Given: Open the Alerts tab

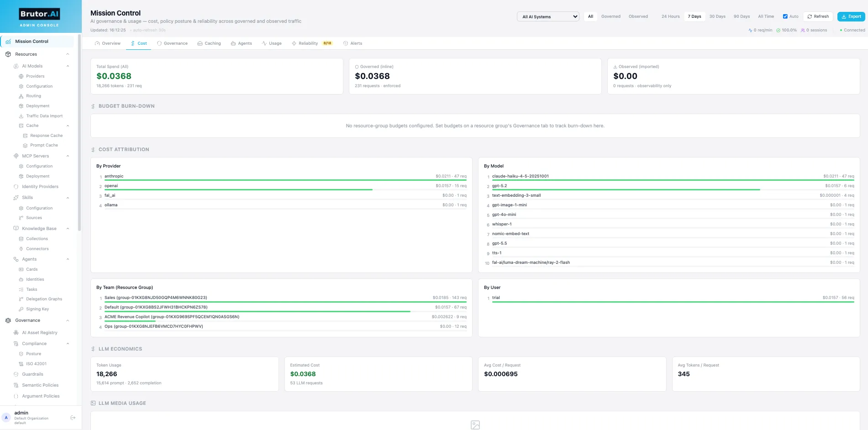Looking at the screenshot, I should coord(352,43).
